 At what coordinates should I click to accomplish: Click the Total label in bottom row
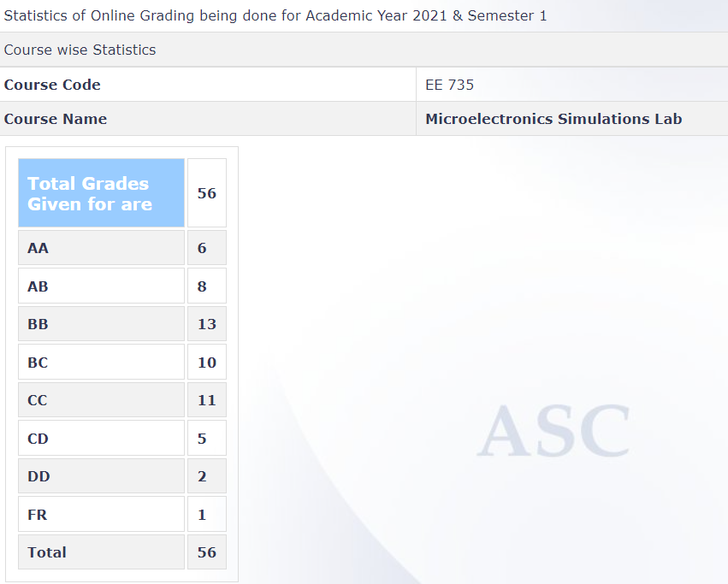pyautogui.click(x=101, y=552)
